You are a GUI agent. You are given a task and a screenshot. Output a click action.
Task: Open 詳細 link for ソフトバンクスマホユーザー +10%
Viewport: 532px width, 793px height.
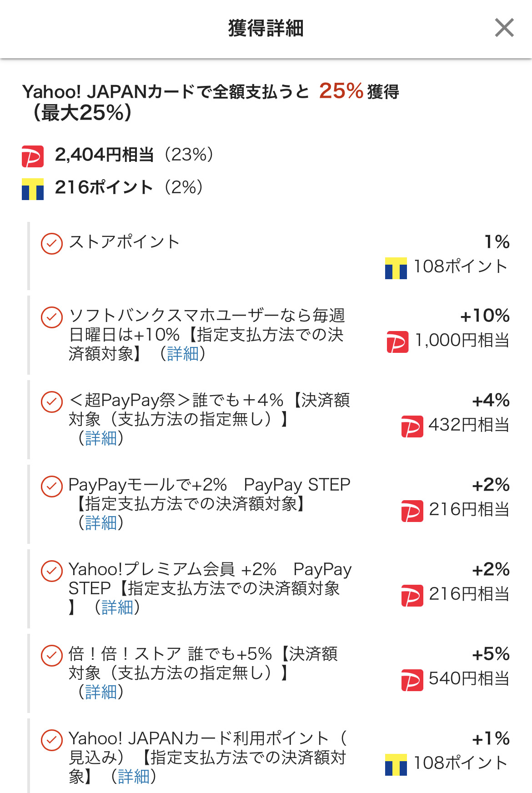(x=183, y=354)
